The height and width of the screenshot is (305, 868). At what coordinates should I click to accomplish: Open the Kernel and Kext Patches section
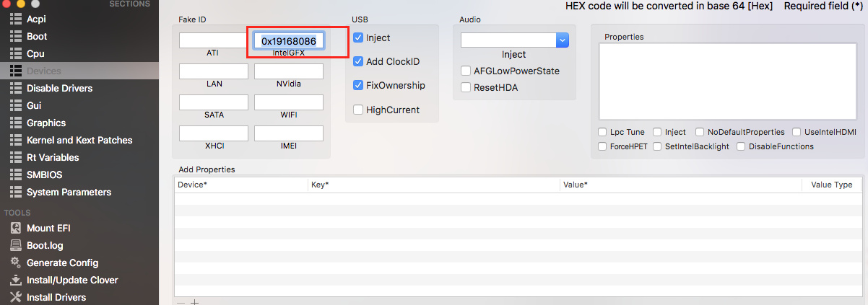point(79,140)
